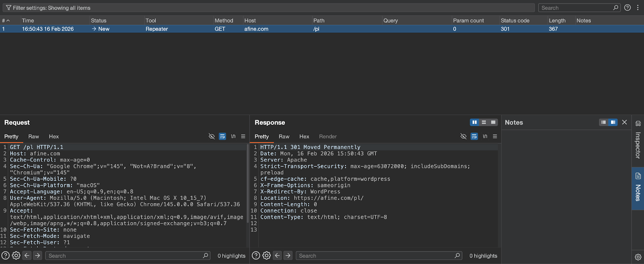Click the top search magnifier icon

pyautogui.click(x=615, y=8)
